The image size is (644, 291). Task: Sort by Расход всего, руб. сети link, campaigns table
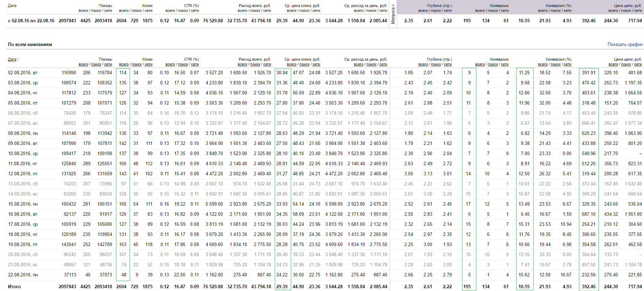point(267,64)
